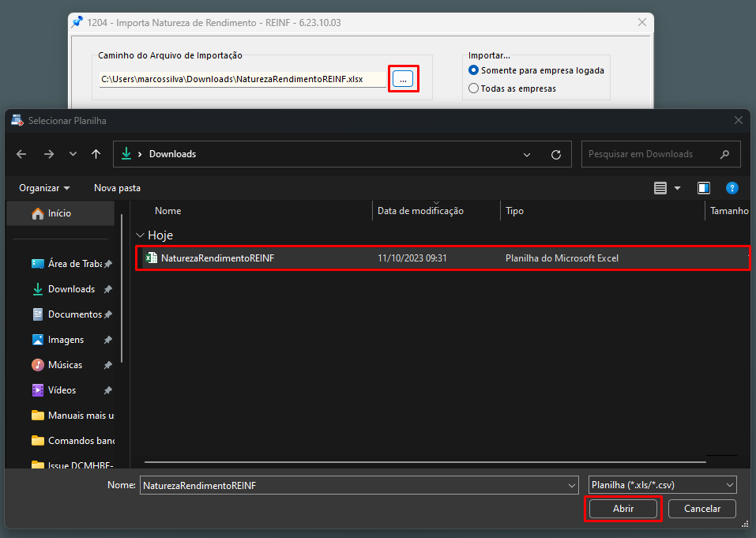Collapse the Hoje group
Image resolution: width=756 pixels, height=538 pixels.
pyautogui.click(x=141, y=235)
